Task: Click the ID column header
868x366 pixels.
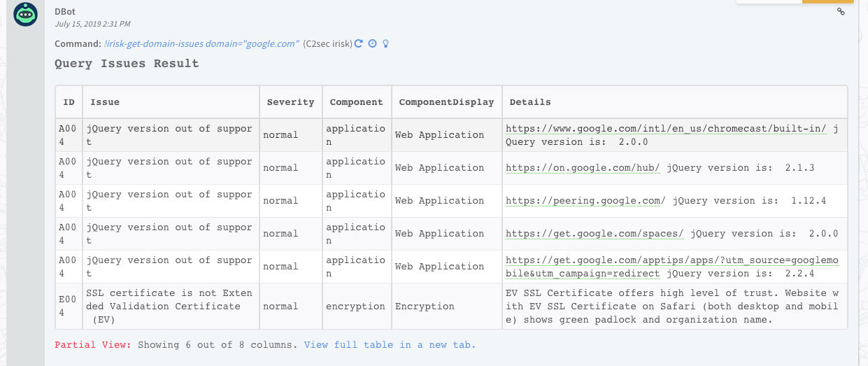Action: 69,102
